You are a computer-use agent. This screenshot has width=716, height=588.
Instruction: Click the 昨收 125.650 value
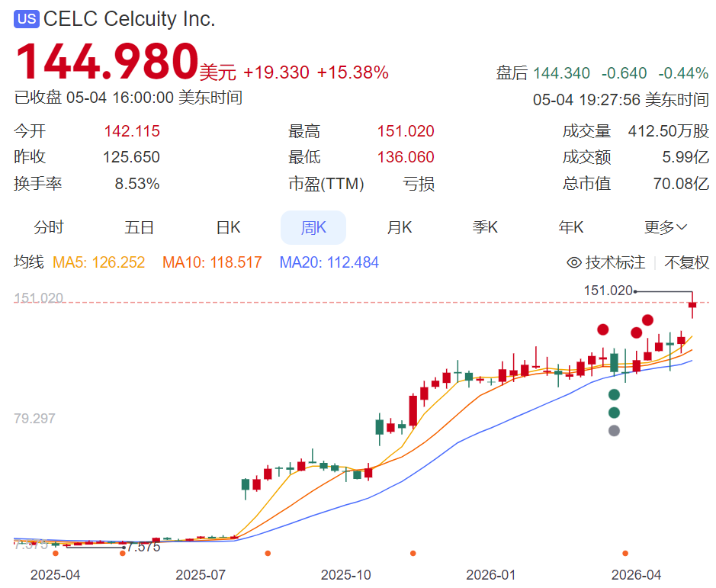[131, 158]
